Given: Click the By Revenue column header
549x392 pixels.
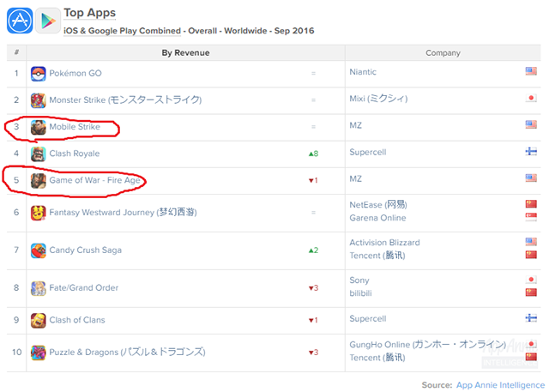Looking at the screenshot, I should pos(185,52).
